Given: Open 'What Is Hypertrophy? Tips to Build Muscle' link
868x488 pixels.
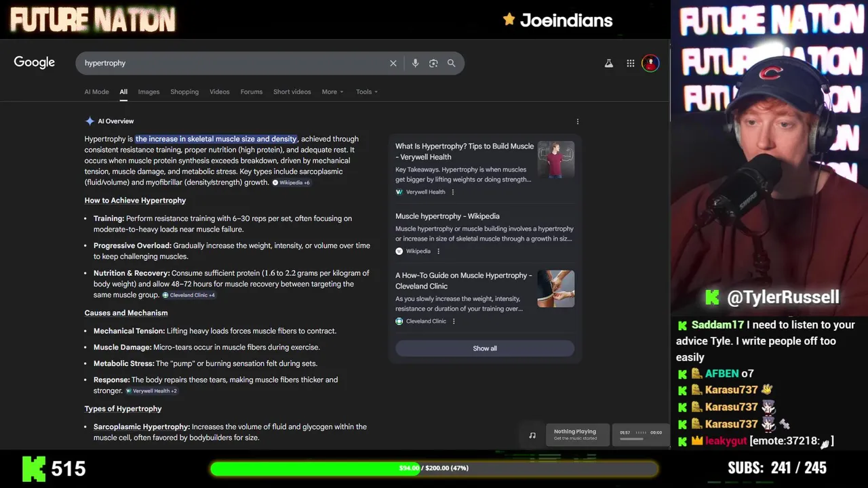Looking at the screenshot, I should coord(465,151).
